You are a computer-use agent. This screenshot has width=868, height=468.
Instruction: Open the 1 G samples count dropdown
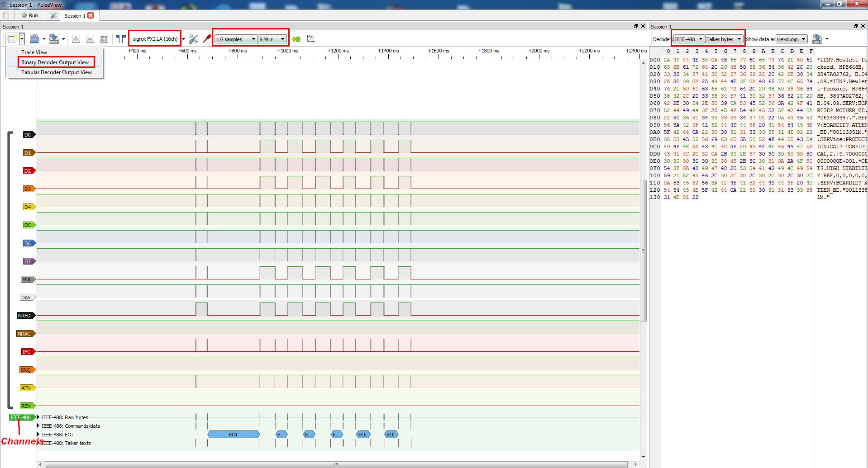pos(236,39)
